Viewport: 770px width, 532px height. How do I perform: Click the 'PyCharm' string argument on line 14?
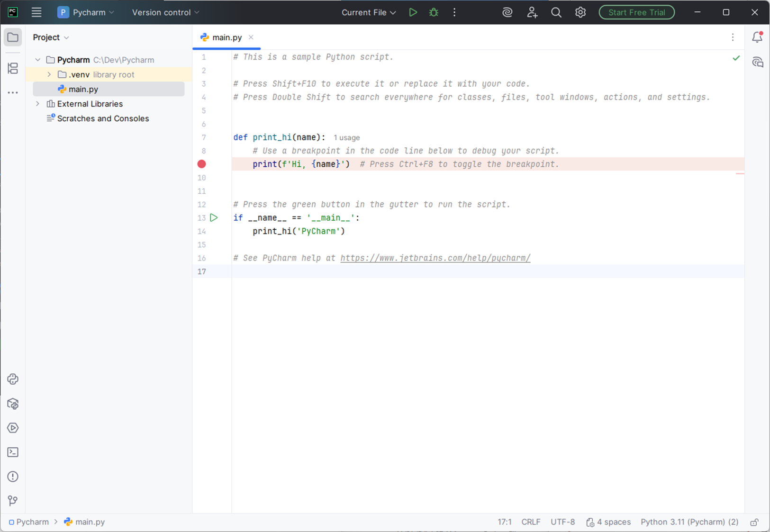[x=318, y=231]
